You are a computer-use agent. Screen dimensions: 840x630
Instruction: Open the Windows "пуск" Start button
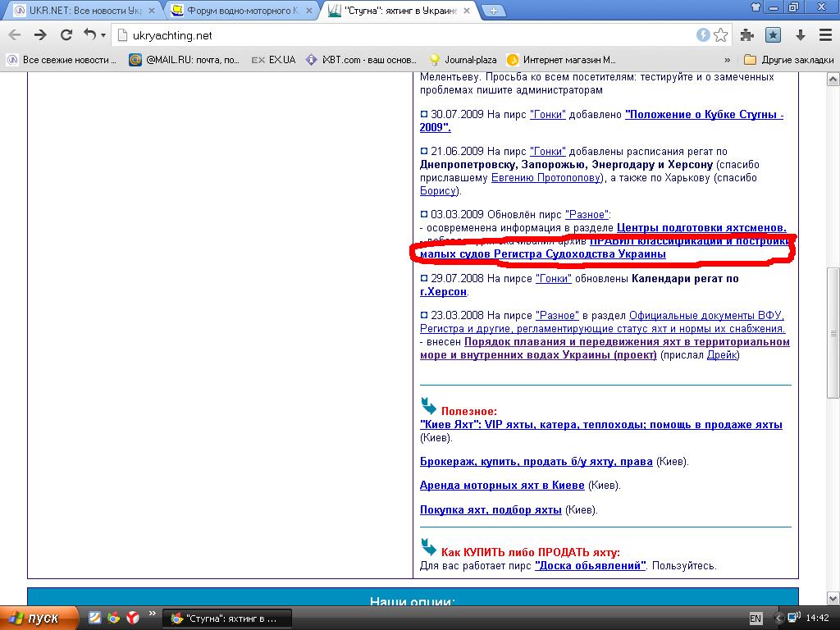[39, 618]
